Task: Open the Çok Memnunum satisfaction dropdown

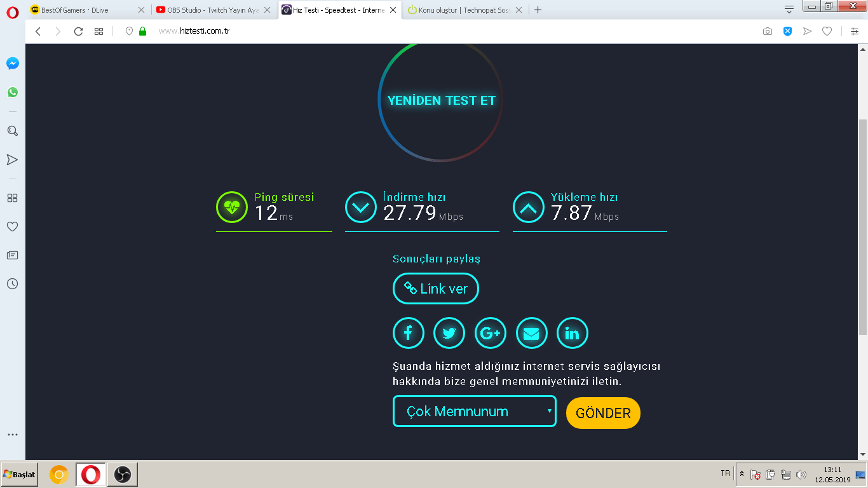Action: point(475,411)
